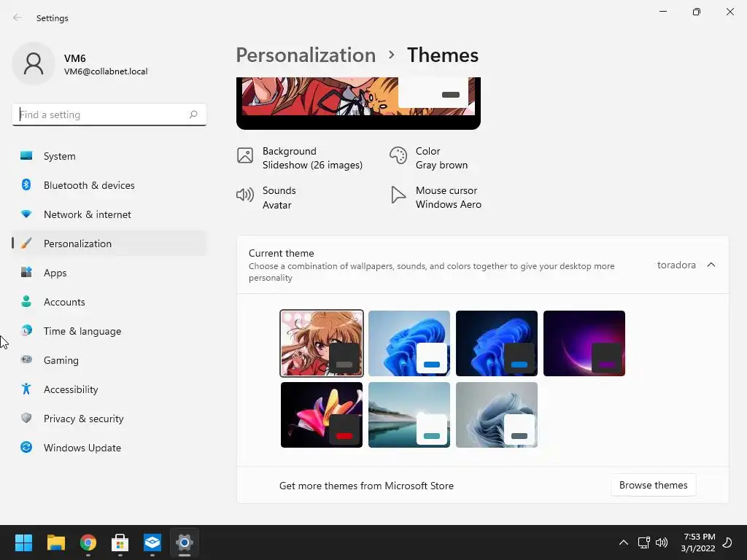Open Background Slideshow settings
Image resolution: width=747 pixels, height=560 pixels.
click(x=300, y=158)
